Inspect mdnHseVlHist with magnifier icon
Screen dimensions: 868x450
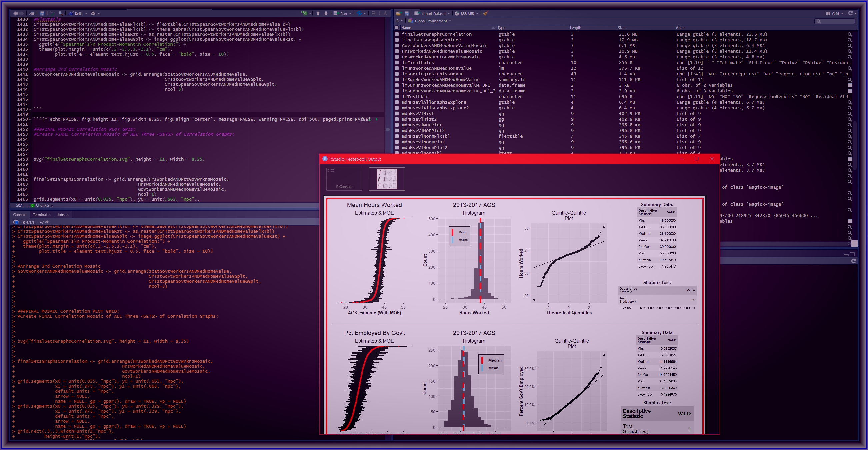850,114
